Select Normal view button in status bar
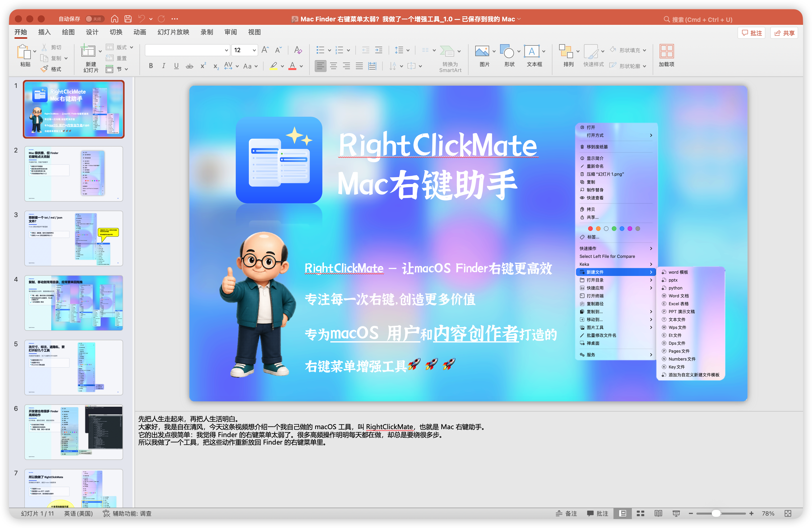This screenshot has height=528, width=812. 623,513
